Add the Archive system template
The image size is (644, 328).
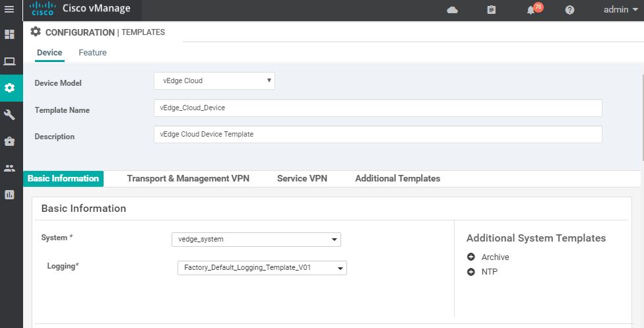[471, 257]
